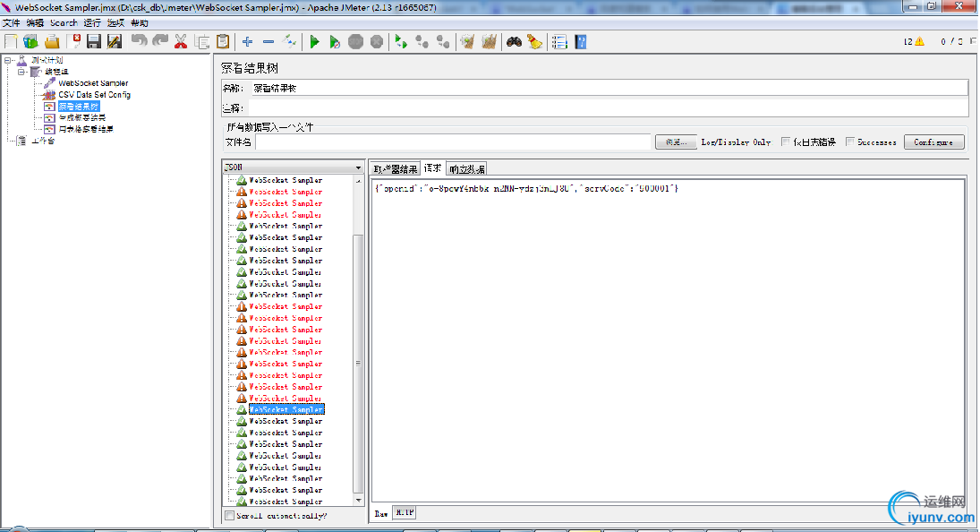Viewport: 980px width, 532px height.
Task: Click Remote Start All icon
Action: 401,42
